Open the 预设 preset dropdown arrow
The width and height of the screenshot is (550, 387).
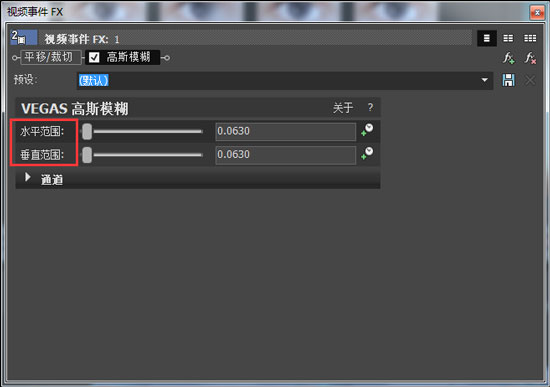(484, 80)
